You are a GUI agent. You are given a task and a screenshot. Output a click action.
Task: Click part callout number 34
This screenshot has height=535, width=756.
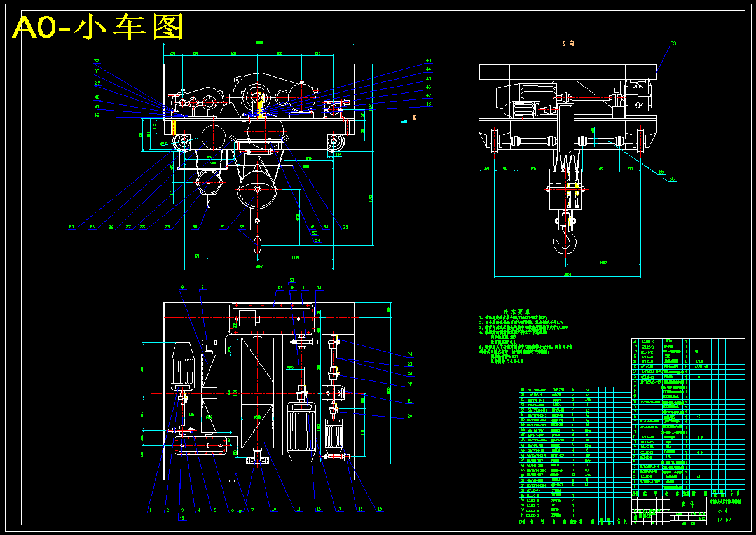(x=327, y=226)
